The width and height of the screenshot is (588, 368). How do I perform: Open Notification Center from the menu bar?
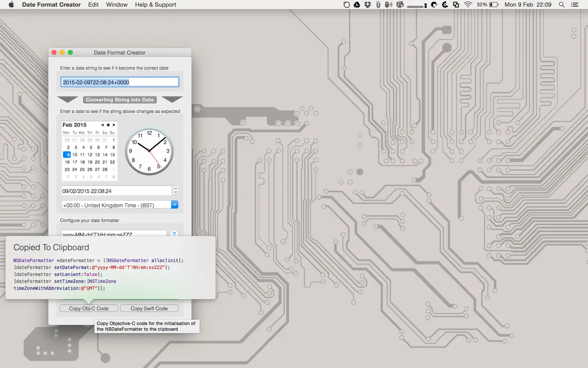pos(575,5)
